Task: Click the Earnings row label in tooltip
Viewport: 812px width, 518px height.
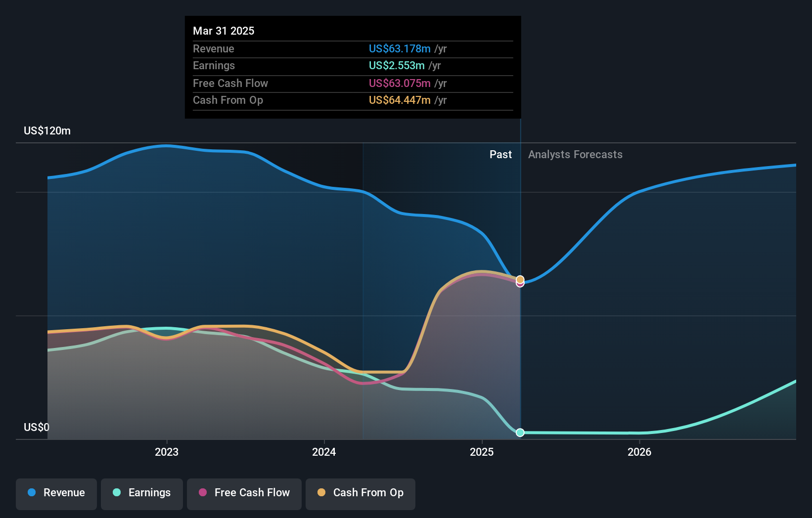Action: tap(214, 65)
